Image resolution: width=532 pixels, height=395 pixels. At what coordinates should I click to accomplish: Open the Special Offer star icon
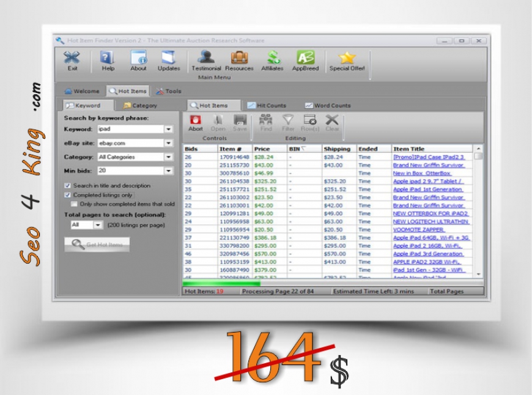click(x=347, y=57)
